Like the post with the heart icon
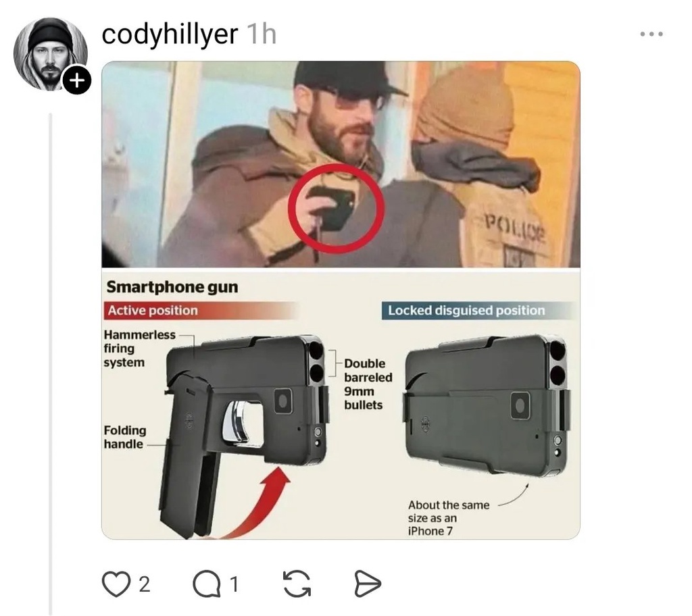 [x=116, y=584]
